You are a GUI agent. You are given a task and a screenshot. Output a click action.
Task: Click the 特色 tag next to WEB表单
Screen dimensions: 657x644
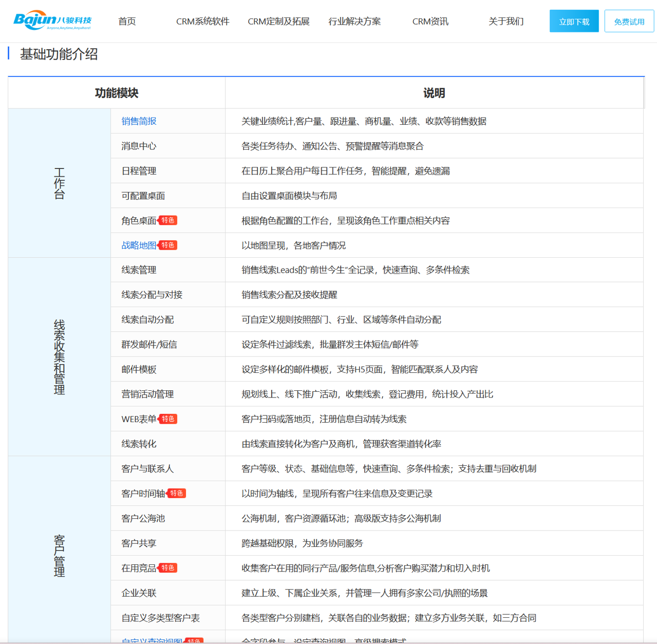167,419
